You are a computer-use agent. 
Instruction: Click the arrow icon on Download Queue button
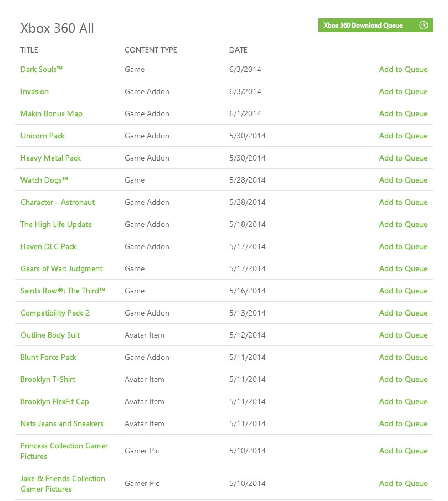(424, 25)
